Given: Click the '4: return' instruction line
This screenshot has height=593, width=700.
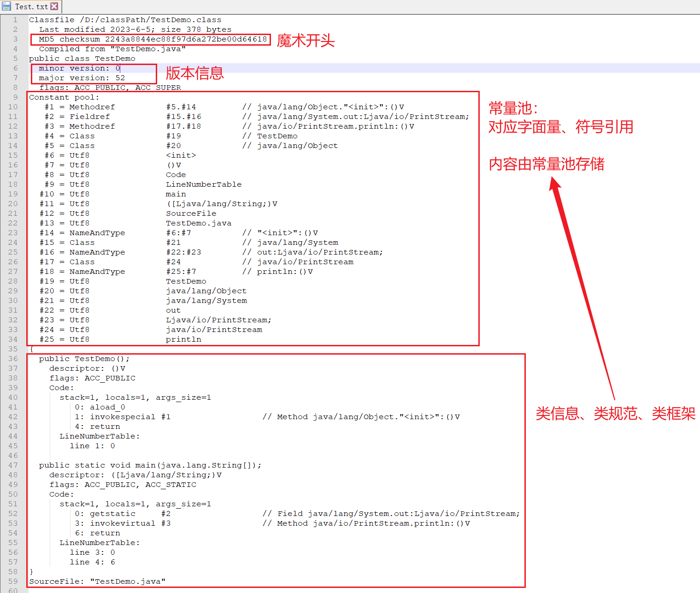Looking at the screenshot, I should tap(98, 427).
